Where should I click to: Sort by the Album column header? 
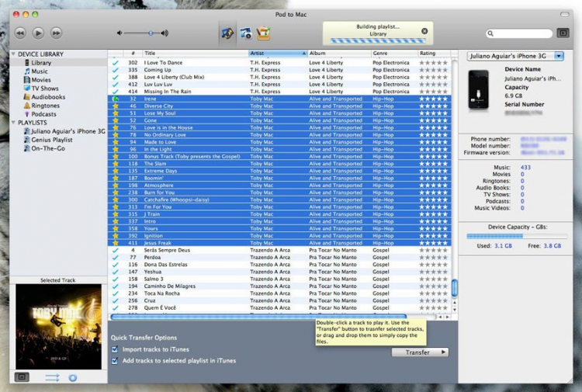coord(339,54)
